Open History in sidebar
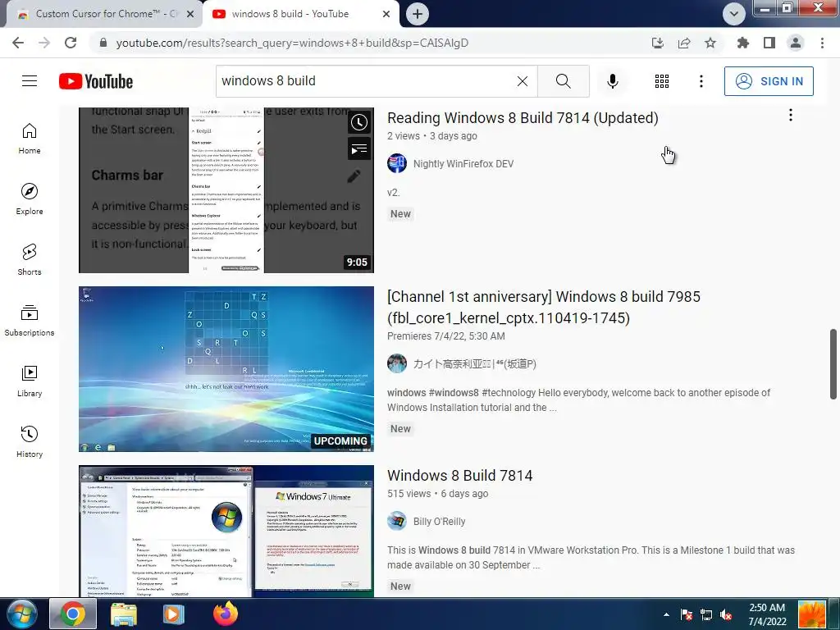 point(30,441)
